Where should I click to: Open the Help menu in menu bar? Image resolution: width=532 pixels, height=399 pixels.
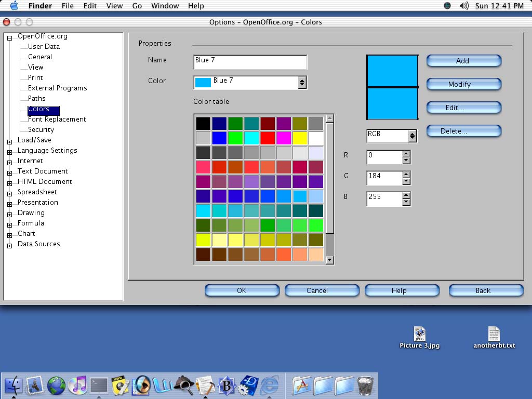point(196,6)
